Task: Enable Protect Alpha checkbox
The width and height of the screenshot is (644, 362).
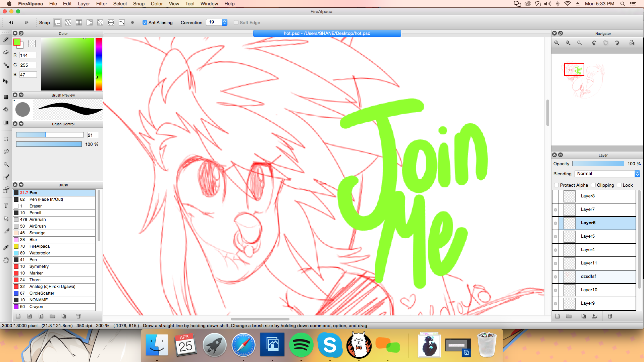Action: click(x=556, y=185)
